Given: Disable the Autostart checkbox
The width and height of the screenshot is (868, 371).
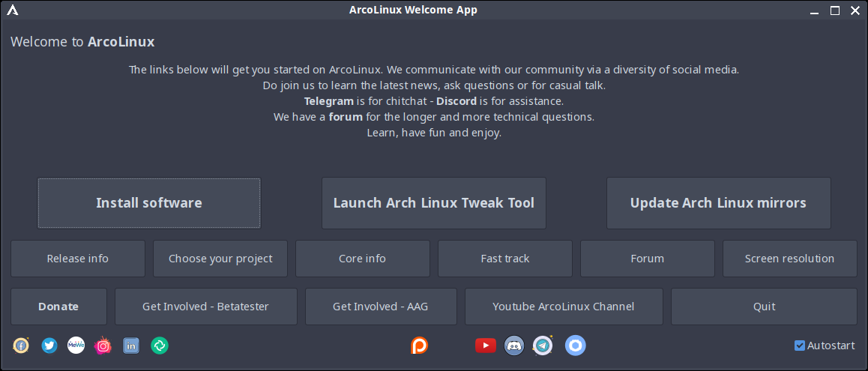Looking at the screenshot, I should coord(799,346).
